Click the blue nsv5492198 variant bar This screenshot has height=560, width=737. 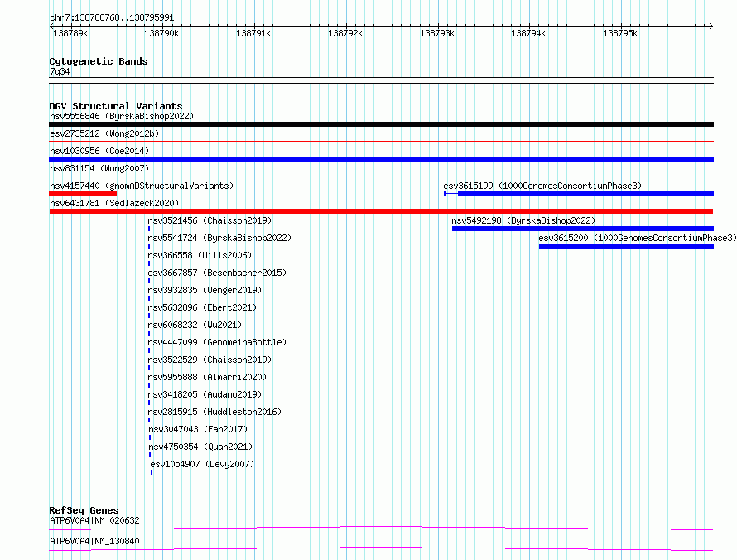pyautogui.click(x=583, y=229)
